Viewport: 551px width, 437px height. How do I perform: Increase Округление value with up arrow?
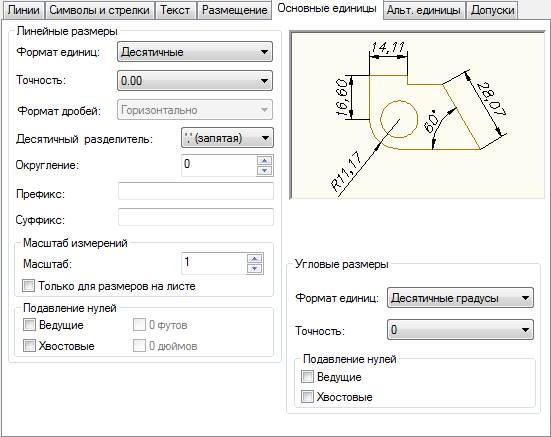[x=264, y=161]
